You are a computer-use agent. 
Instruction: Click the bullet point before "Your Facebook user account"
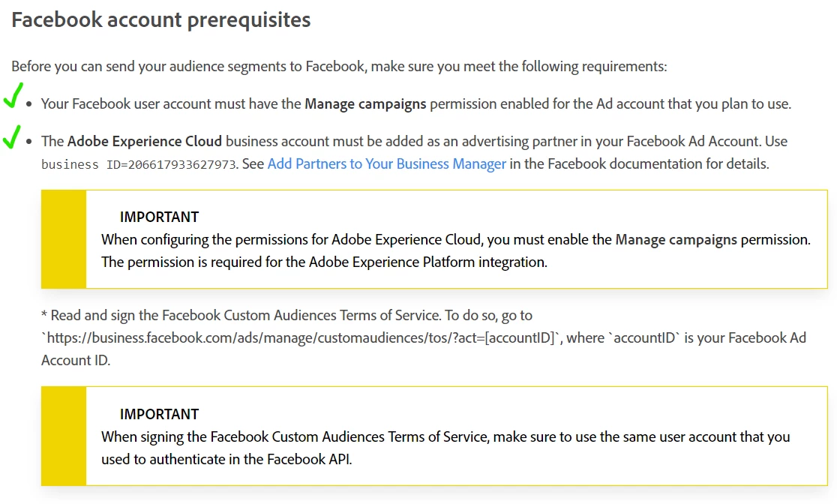tap(29, 104)
